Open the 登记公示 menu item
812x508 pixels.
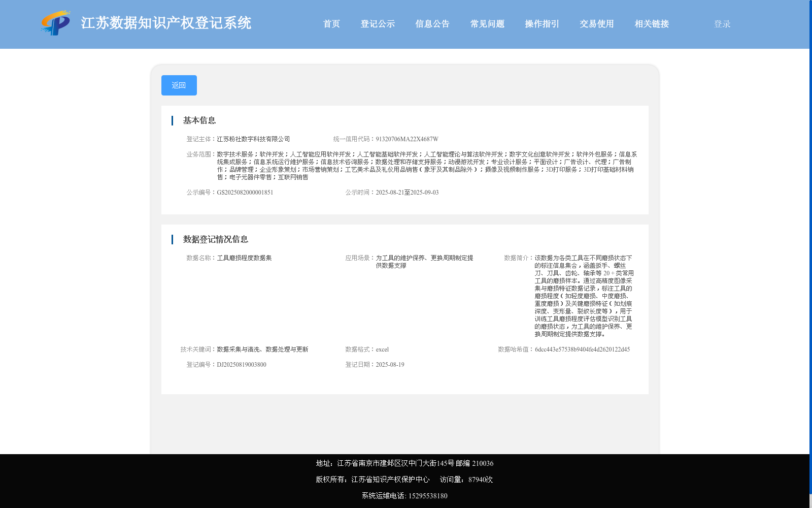pyautogui.click(x=378, y=24)
